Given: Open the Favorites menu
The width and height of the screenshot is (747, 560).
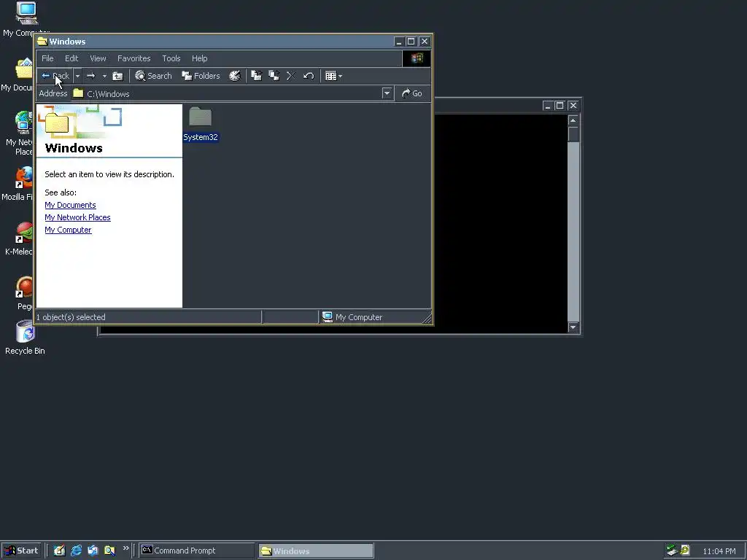Looking at the screenshot, I should [x=134, y=58].
